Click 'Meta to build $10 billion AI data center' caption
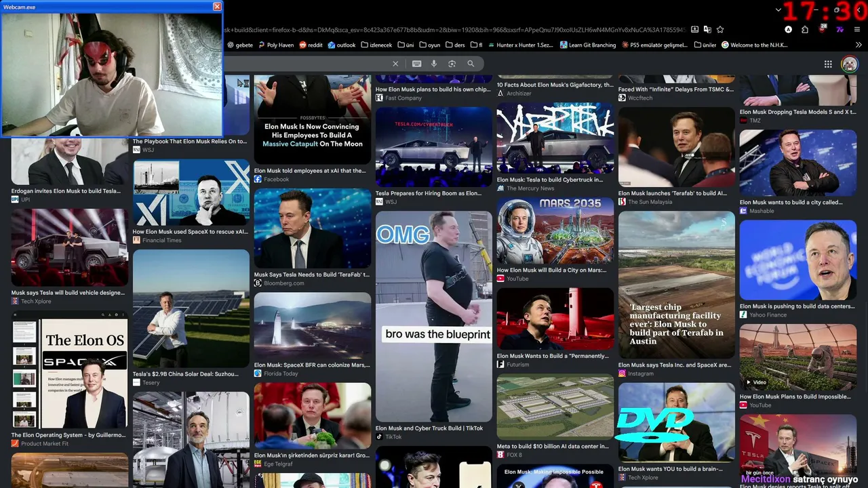Viewport: 868px width, 488px height. pyautogui.click(x=553, y=447)
